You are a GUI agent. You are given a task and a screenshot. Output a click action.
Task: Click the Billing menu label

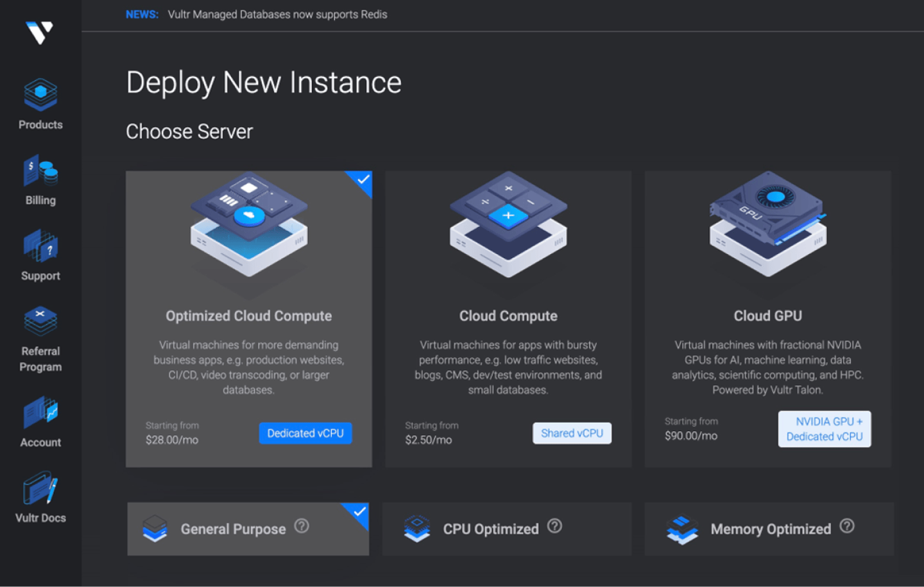40,200
